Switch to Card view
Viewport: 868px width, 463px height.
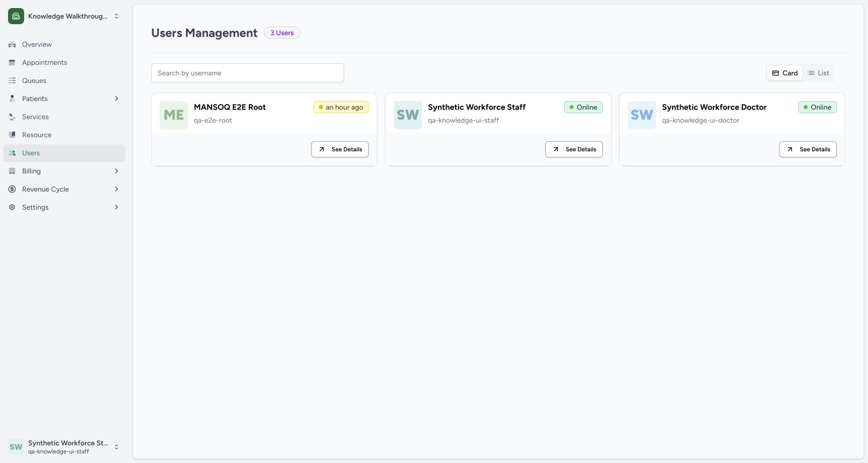(785, 73)
